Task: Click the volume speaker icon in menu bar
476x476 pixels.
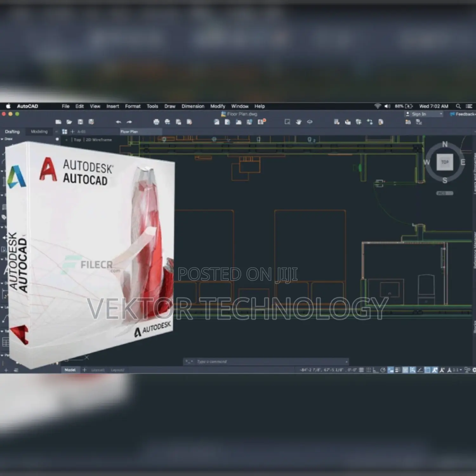Action: coord(387,106)
